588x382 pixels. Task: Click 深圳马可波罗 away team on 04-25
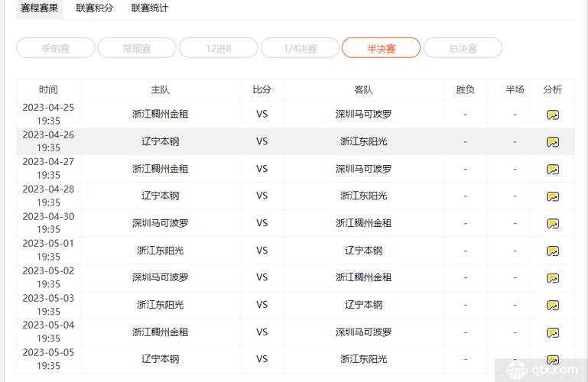coord(363,114)
